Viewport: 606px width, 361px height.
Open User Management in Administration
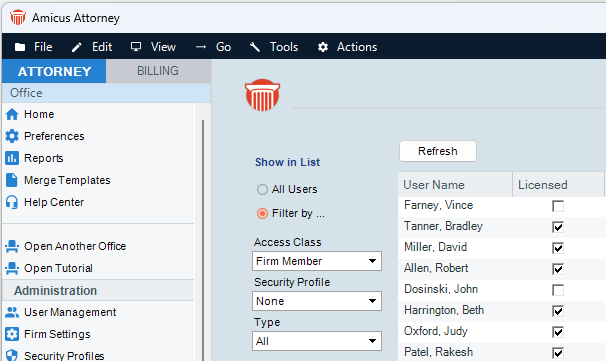tap(70, 312)
